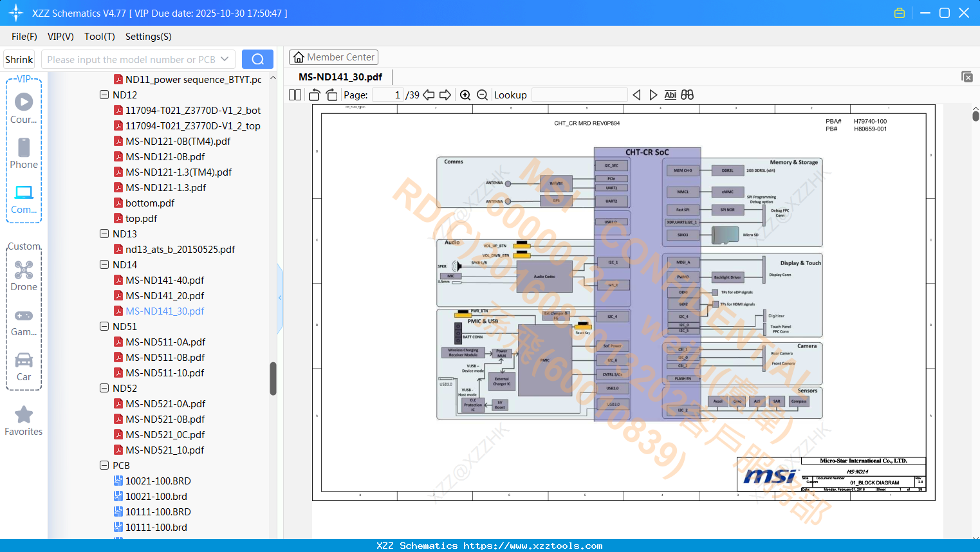Click the XZZ Schematics star logo
The width and height of the screenshot is (980, 552).
coord(16,13)
